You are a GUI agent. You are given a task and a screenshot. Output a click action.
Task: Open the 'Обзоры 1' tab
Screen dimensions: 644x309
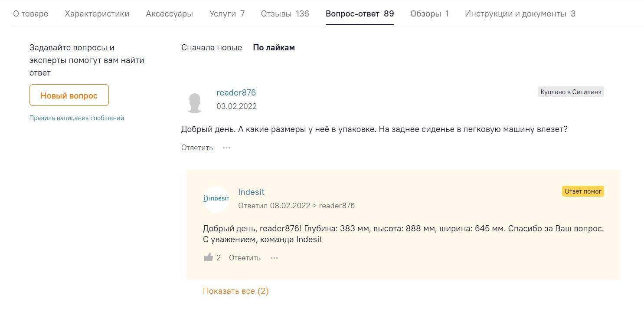[429, 14]
